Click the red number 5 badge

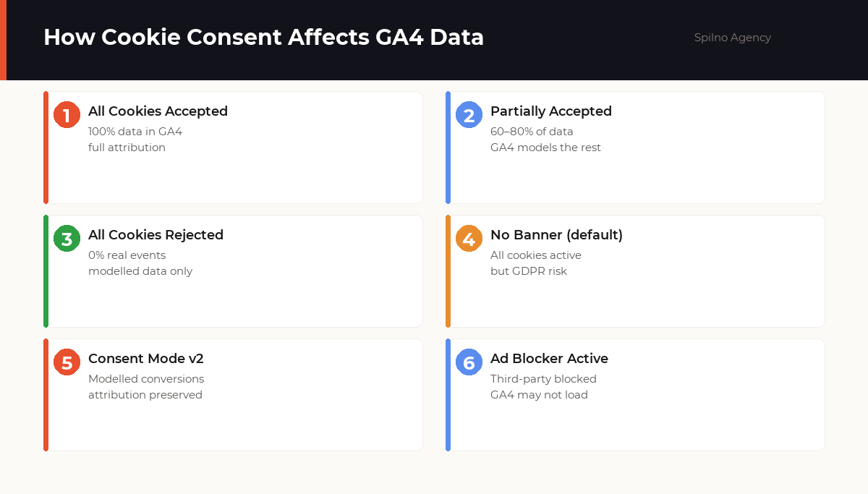point(67,362)
